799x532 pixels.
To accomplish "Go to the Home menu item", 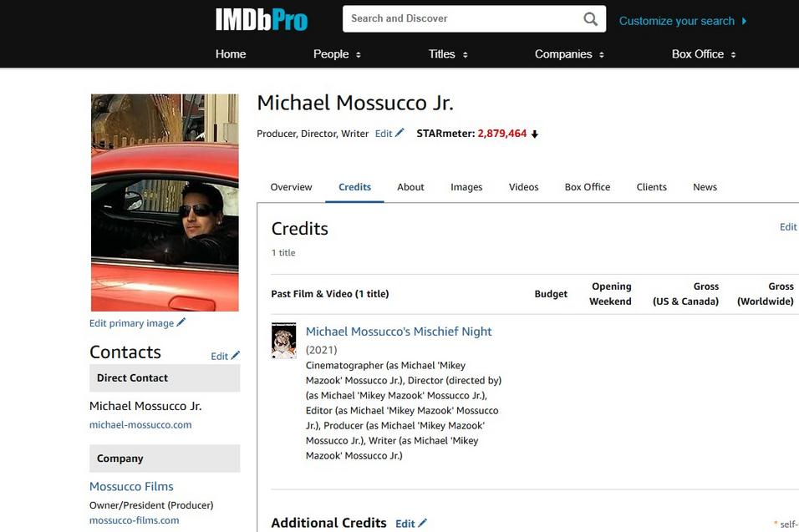I will (231, 54).
